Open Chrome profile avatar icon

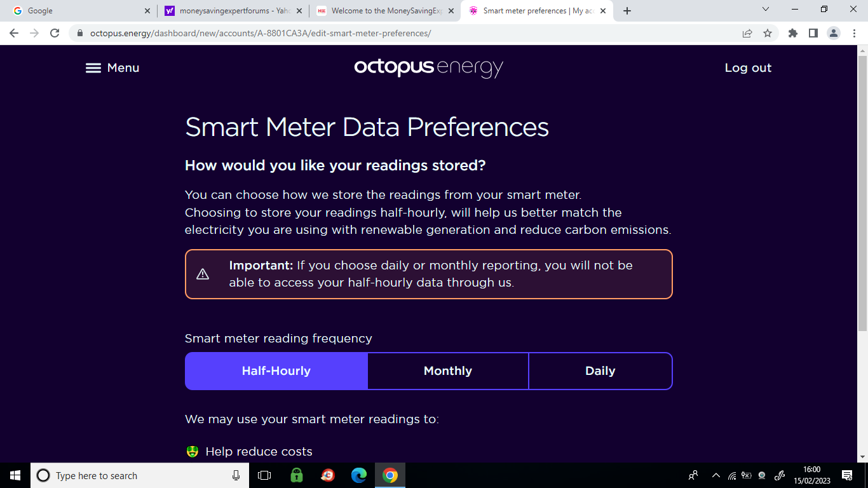[x=834, y=33]
